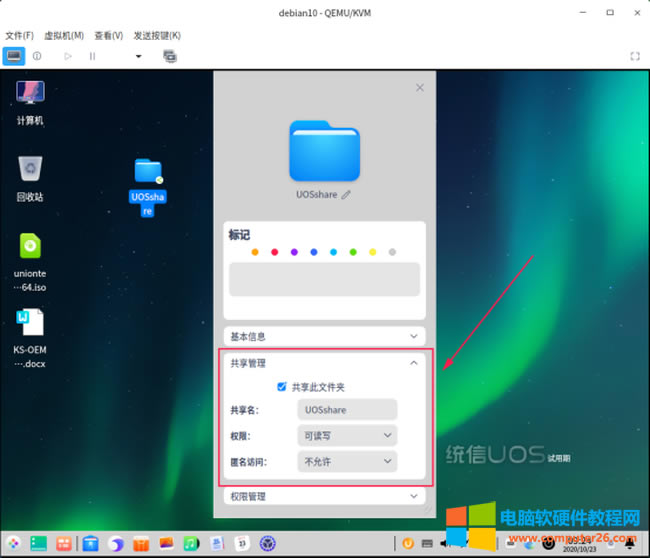Expand the 权限管理 section

(x=325, y=496)
